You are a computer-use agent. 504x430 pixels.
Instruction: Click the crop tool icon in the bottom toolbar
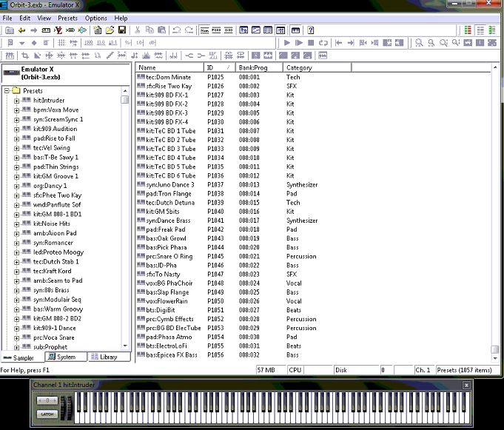[x=24, y=56]
